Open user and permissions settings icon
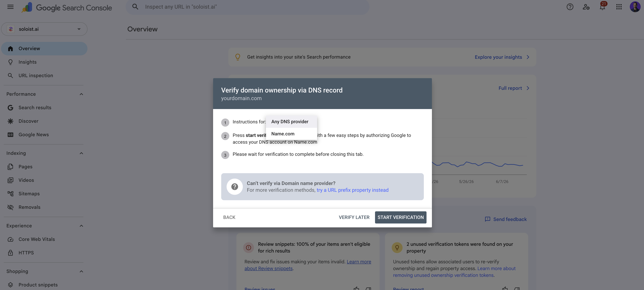The width and height of the screenshot is (644, 290). tap(586, 7)
